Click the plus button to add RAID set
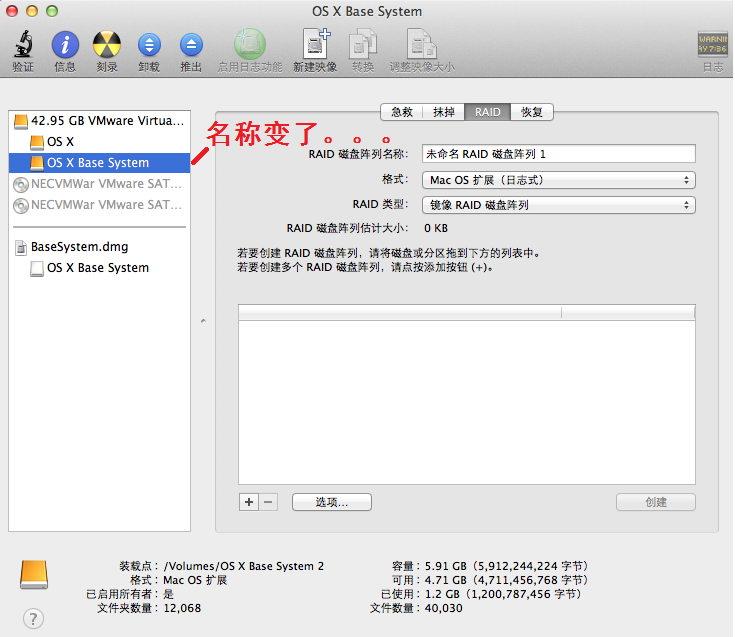The height and width of the screenshot is (637, 735). pyautogui.click(x=249, y=502)
